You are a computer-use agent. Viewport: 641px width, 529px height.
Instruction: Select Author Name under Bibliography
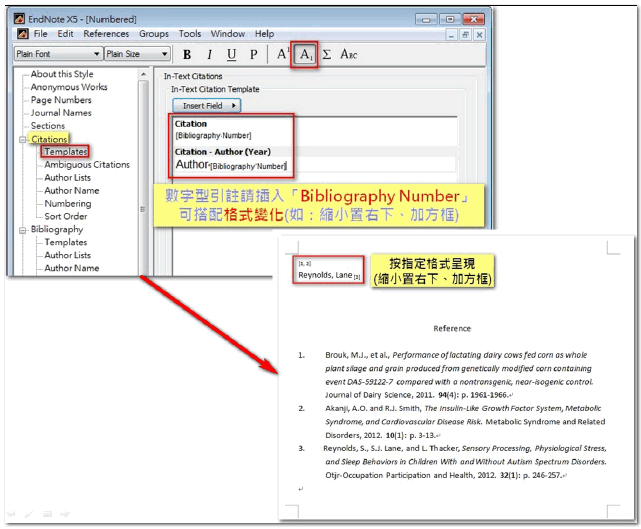click(x=72, y=268)
